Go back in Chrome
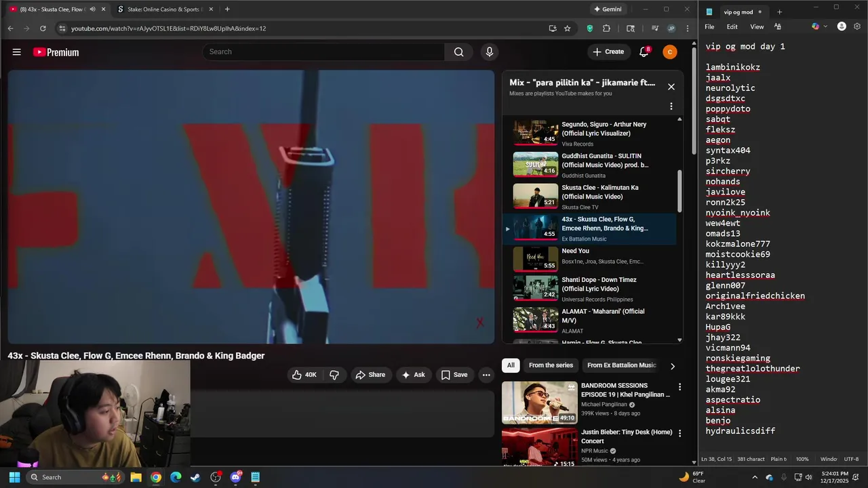The width and height of the screenshot is (868, 488). [10, 28]
